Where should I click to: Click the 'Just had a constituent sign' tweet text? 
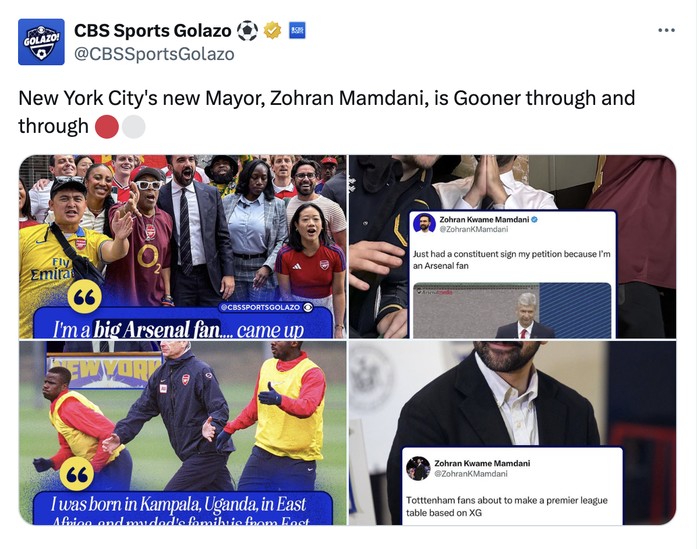(x=510, y=260)
